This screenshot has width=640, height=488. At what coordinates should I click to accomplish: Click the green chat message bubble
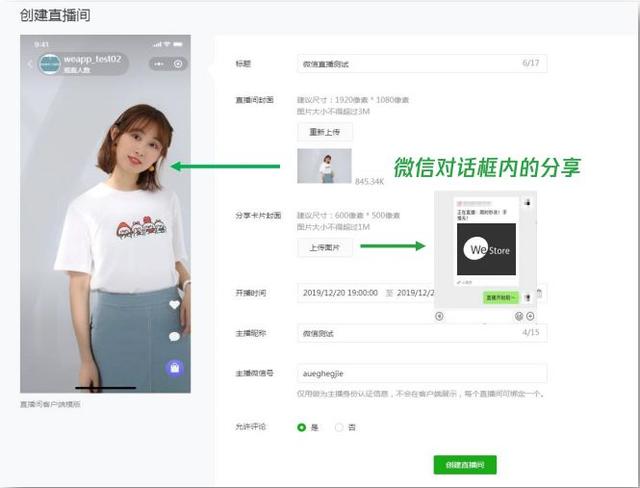tap(501, 297)
